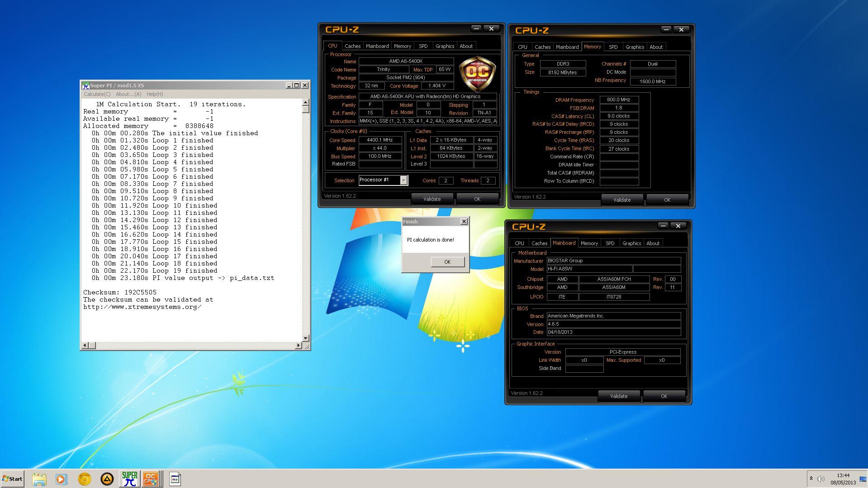
Task: Open the Start menu
Action: coord(12,479)
